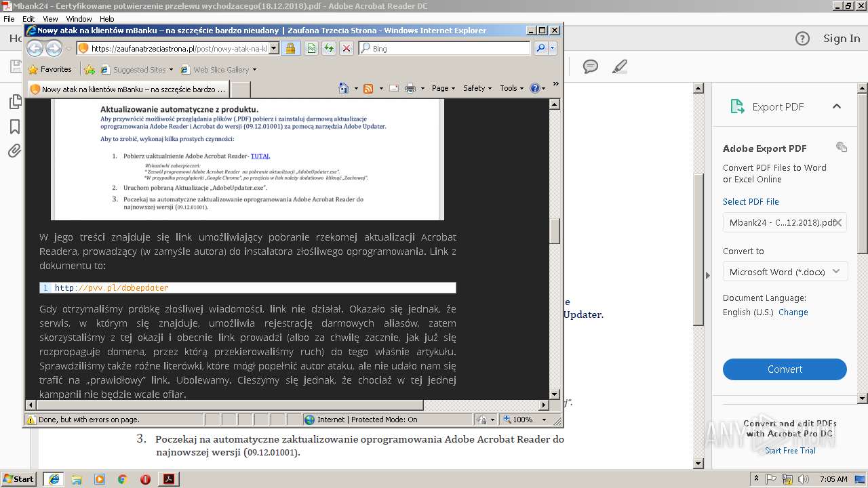Open Opera from the taskbar
The height and width of the screenshot is (488, 868).
(x=145, y=479)
